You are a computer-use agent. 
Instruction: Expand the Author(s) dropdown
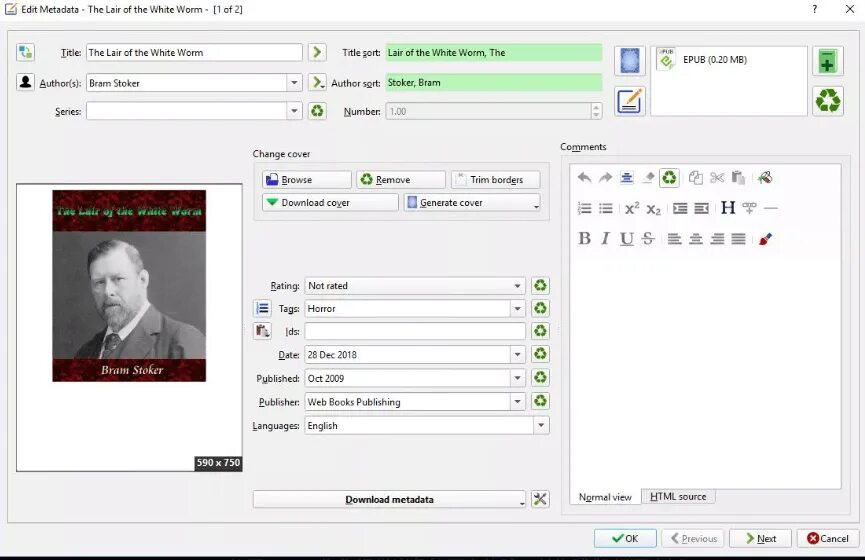[x=294, y=83]
